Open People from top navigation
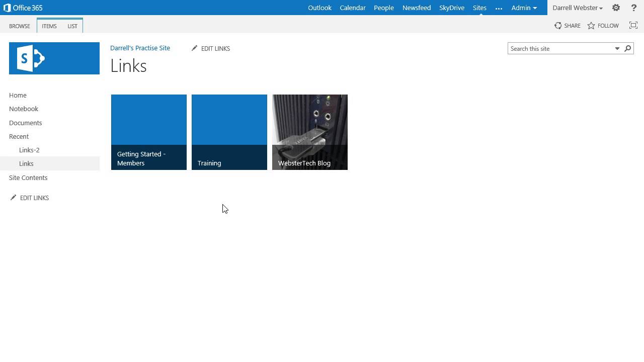Screen dimensions: 644x362 tap(384, 8)
